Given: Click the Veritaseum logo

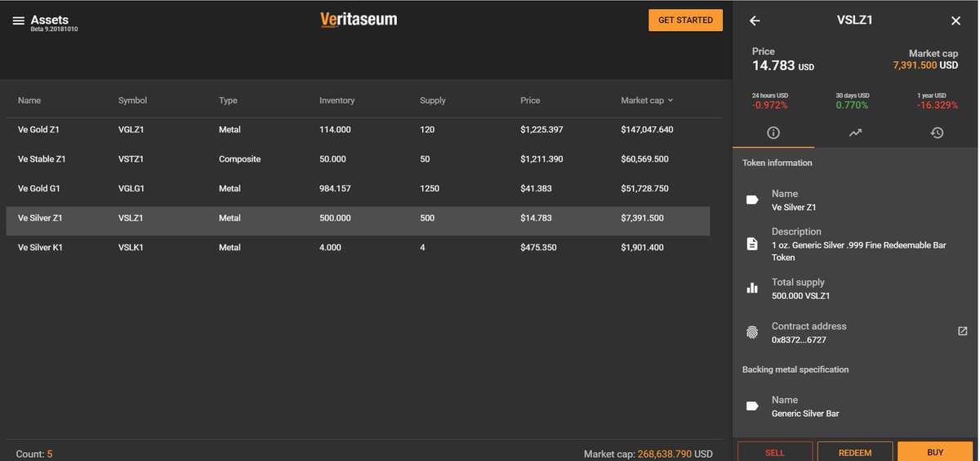Looking at the screenshot, I should (359, 20).
